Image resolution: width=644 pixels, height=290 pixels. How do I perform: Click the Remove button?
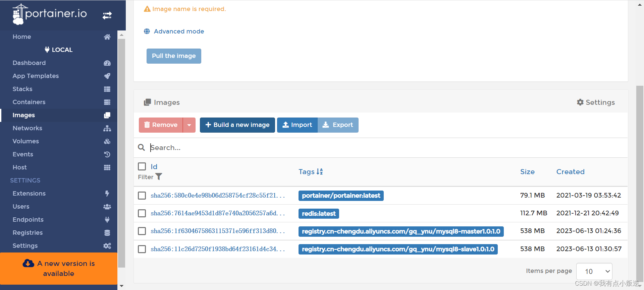(x=161, y=125)
